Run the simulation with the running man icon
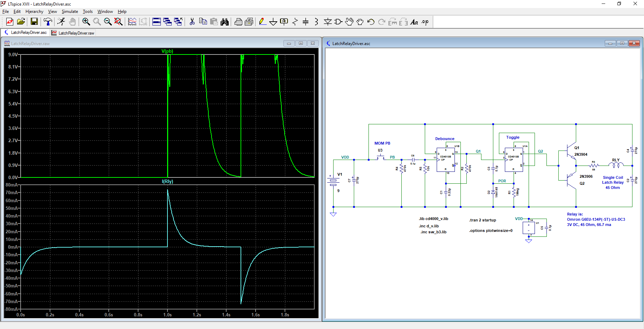 61,22
